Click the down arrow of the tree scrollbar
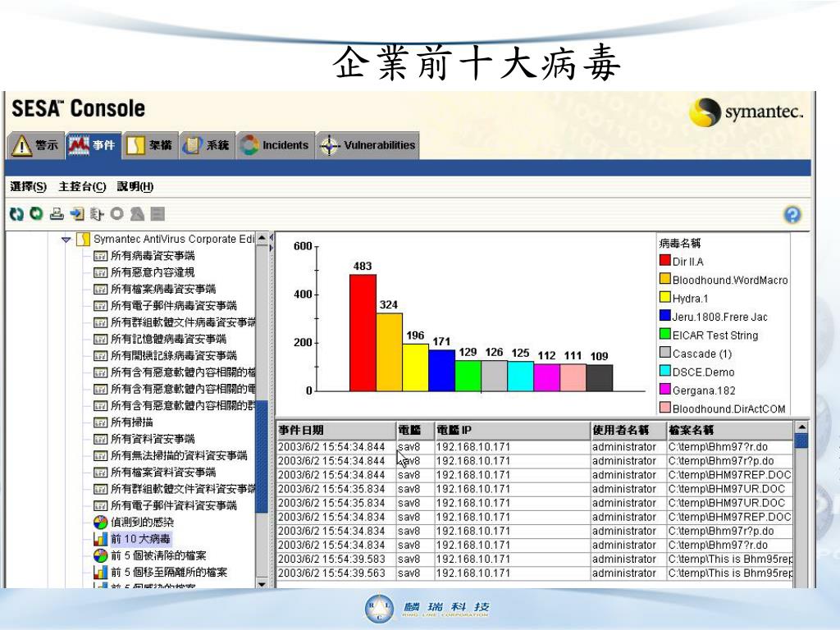Image resolution: width=840 pixels, height=630 pixels. pos(262,583)
